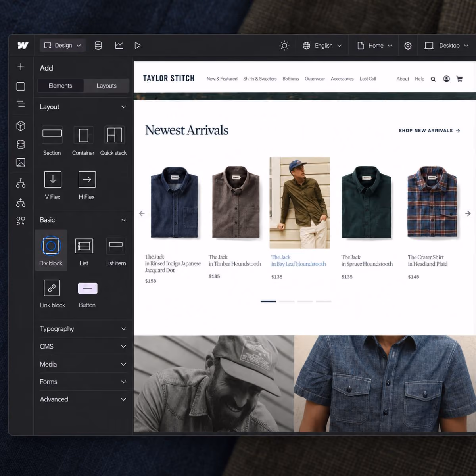
Task: Open the CMS cylinder icon in sidebar
Action: pyautogui.click(x=21, y=144)
